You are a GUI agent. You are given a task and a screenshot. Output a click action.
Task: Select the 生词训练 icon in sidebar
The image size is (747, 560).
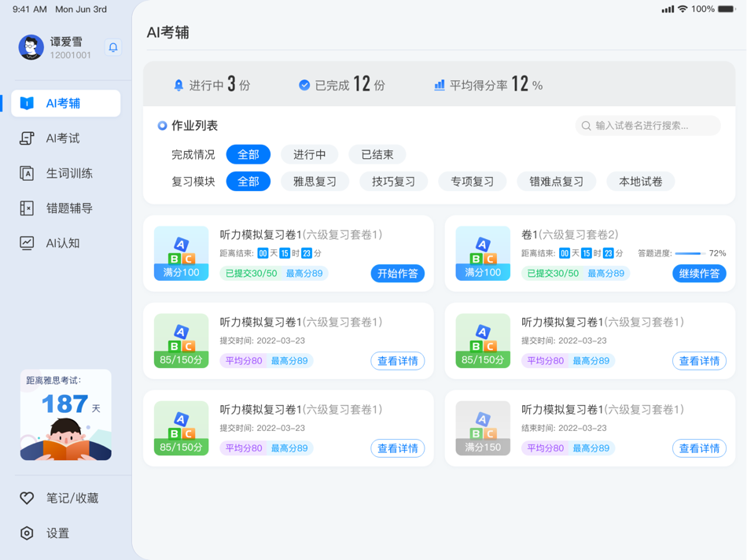click(28, 173)
